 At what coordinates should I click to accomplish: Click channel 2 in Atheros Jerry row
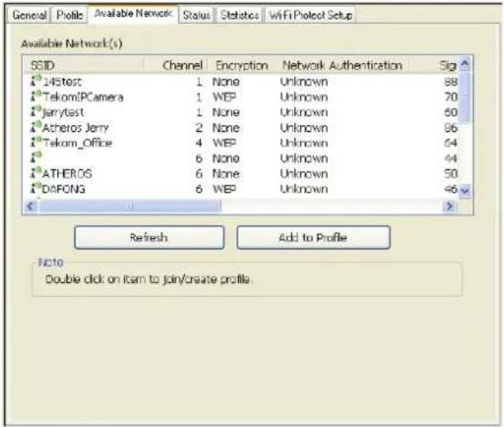point(199,128)
